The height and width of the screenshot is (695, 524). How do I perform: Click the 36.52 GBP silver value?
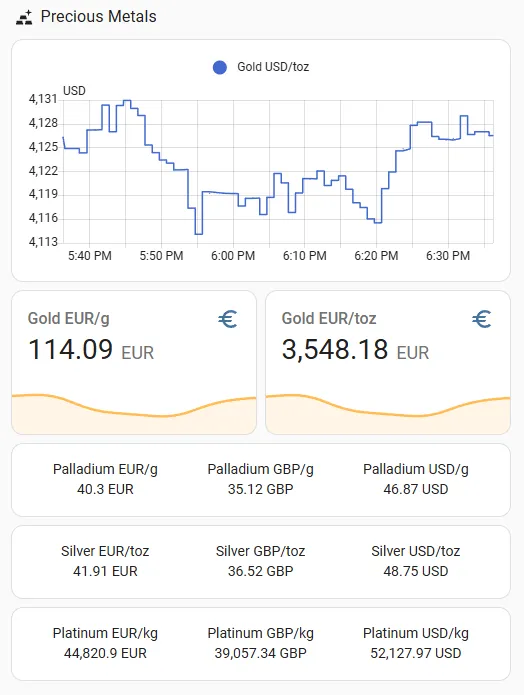point(261,571)
